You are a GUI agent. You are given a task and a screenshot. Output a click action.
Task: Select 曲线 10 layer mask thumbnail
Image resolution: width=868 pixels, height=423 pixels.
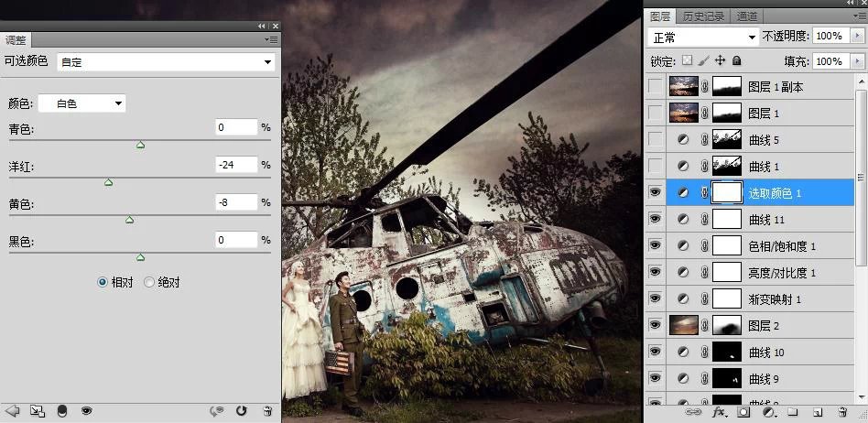[x=726, y=352]
